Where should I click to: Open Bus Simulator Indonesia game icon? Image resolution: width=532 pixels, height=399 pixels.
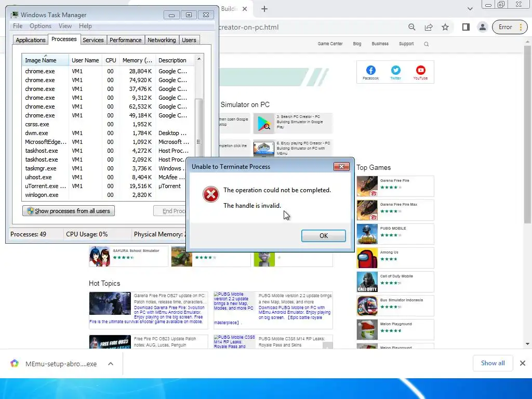point(367,305)
